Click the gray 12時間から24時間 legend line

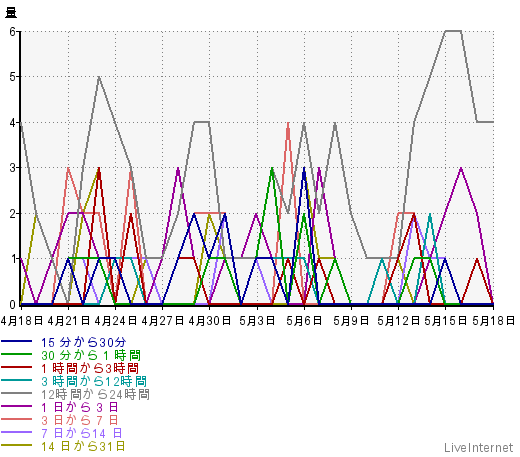16,393
